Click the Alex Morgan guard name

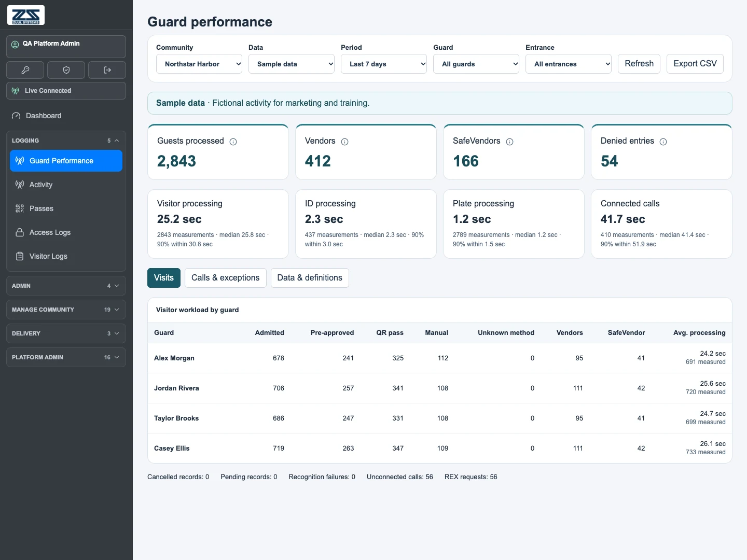174,358
